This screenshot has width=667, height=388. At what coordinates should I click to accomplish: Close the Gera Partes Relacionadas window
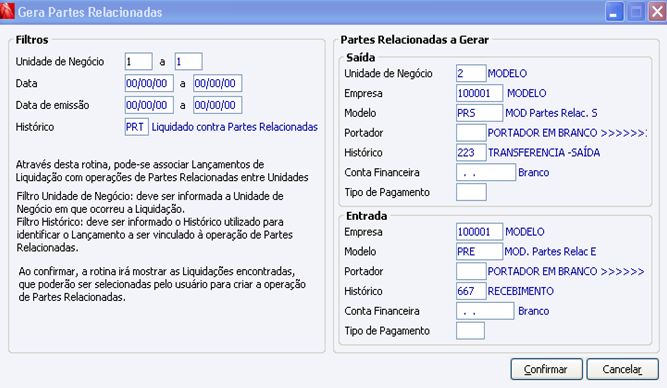[657, 11]
